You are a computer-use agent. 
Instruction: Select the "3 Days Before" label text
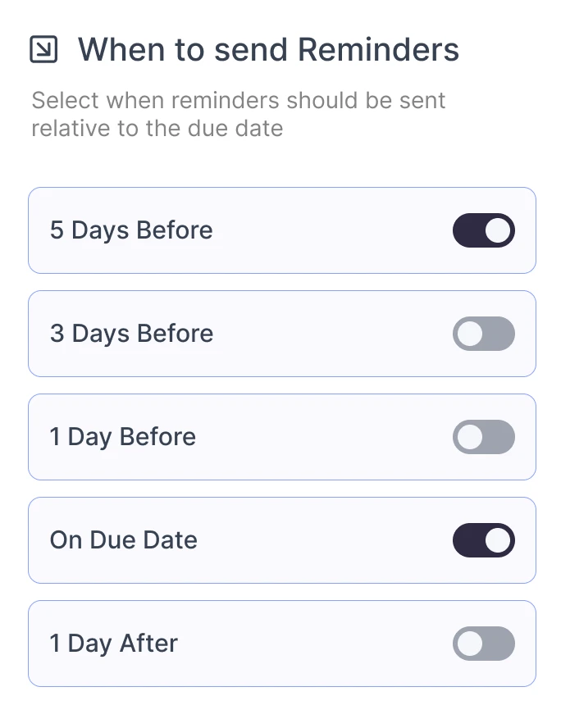click(131, 334)
